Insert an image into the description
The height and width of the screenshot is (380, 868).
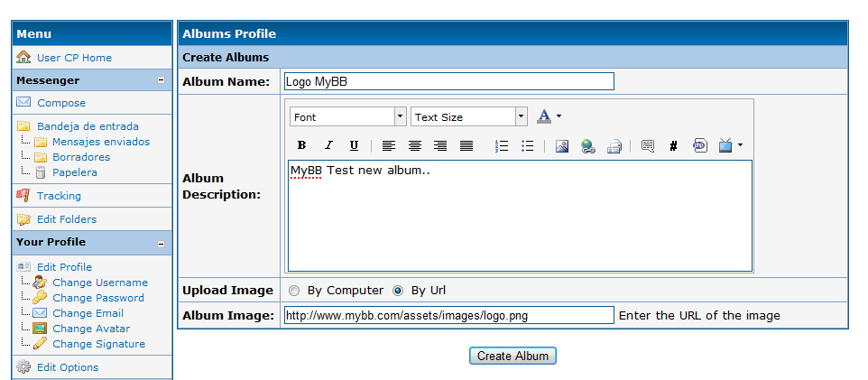coord(562,145)
